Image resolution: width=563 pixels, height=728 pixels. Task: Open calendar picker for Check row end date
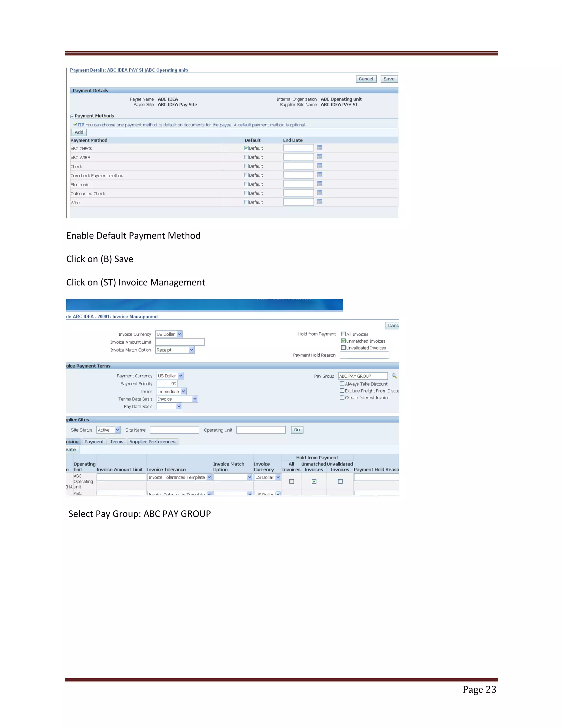click(x=319, y=166)
